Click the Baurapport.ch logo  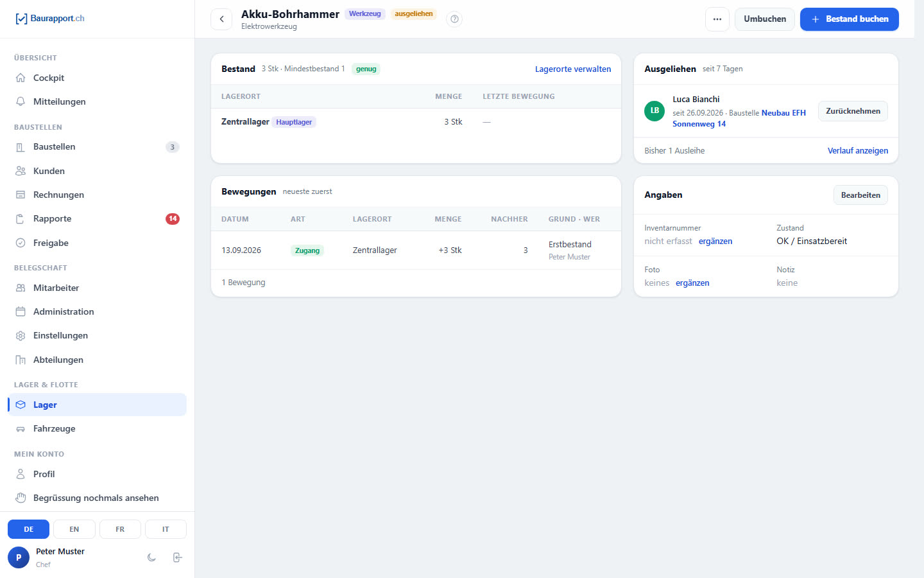click(50, 19)
